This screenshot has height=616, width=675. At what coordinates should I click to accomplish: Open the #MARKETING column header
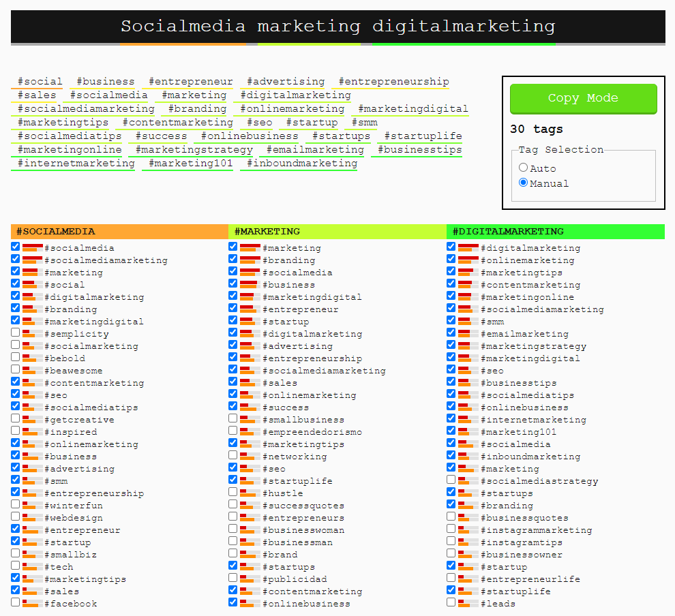(x=337, y=232)
